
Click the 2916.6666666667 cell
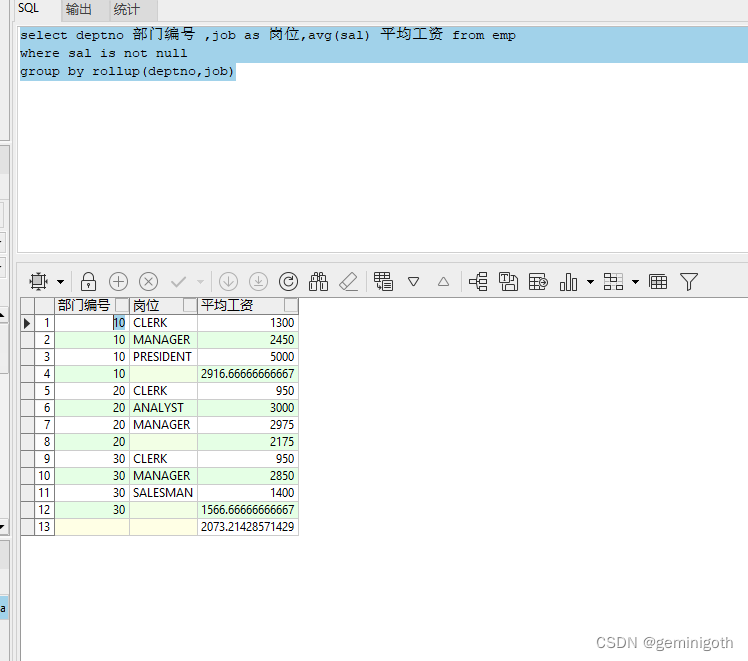(x=248, y=374)
